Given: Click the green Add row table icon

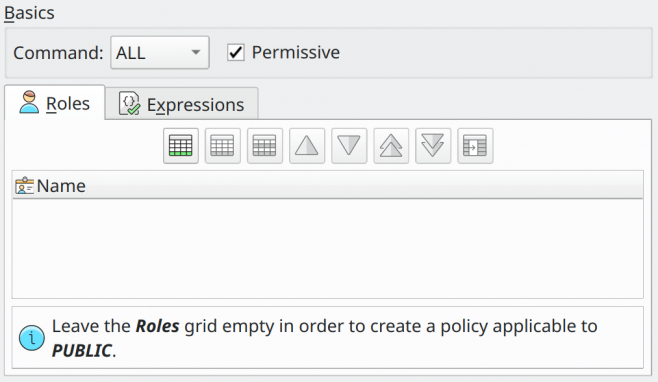Looking at the screenshot, I should (181, 146).
